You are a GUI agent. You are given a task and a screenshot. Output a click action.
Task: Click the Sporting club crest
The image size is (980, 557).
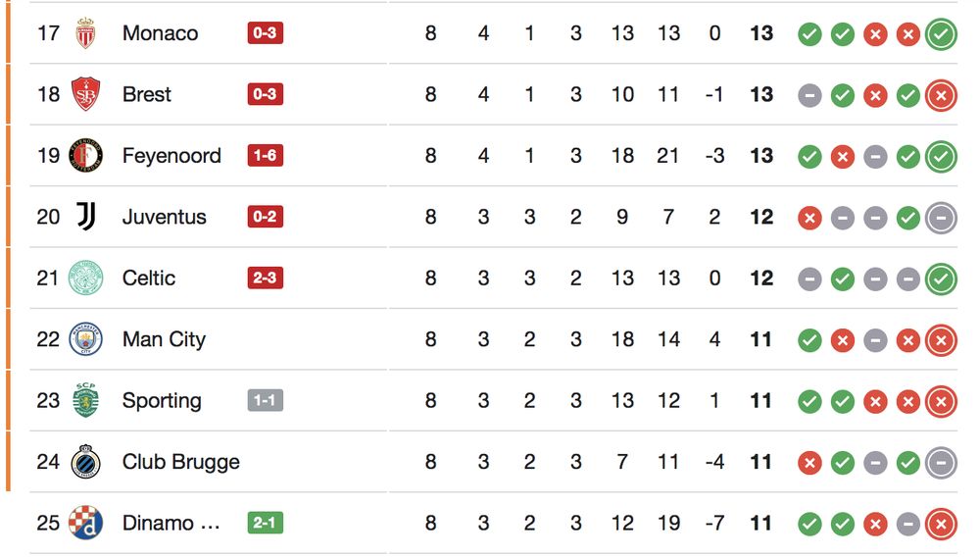tap(86, 400)
